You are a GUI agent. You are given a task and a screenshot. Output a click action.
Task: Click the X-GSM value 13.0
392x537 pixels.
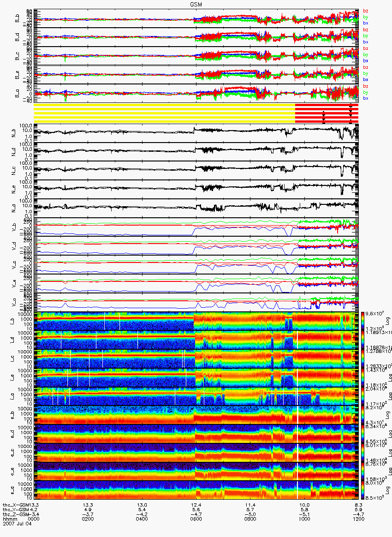point(142,505)
